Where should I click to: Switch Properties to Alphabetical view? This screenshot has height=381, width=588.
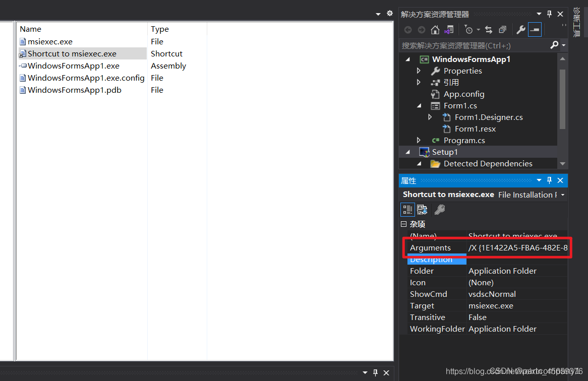[422, 210]
